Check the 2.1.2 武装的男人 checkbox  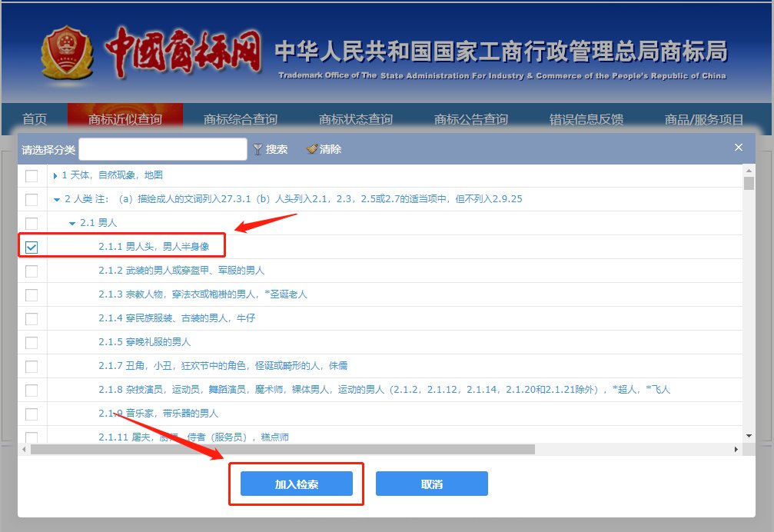[31, 271]
